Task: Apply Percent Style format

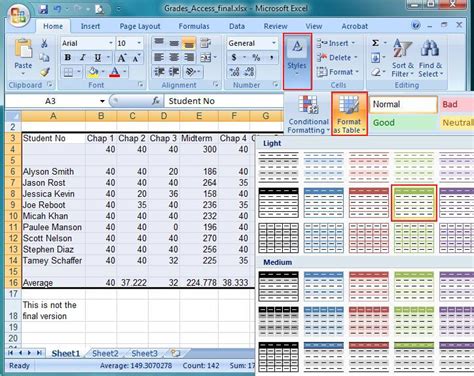Action: click(256, 58)
